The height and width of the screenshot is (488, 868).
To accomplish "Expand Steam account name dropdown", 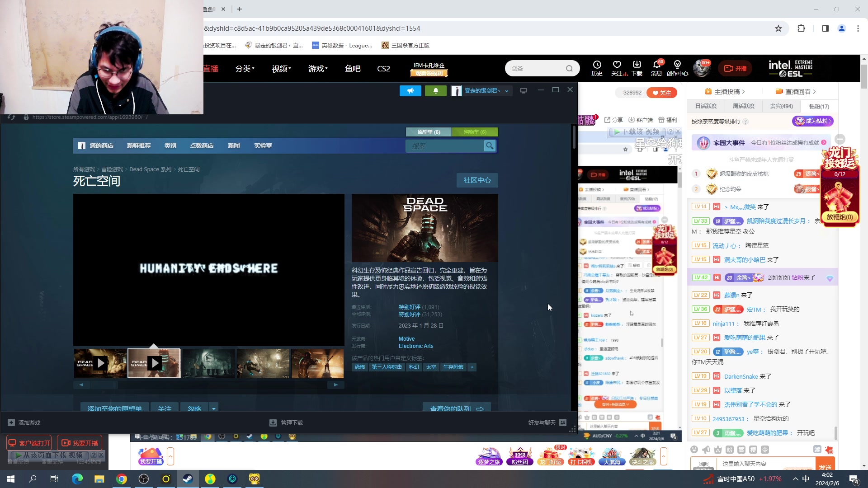I will pos(507,91).
